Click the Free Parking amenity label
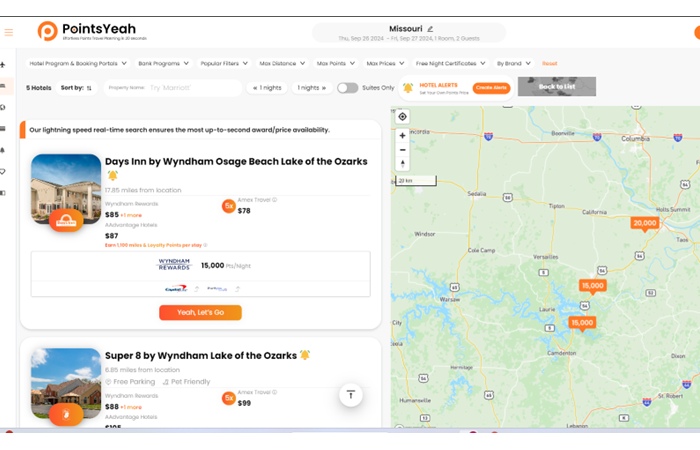 coord(130,382)
